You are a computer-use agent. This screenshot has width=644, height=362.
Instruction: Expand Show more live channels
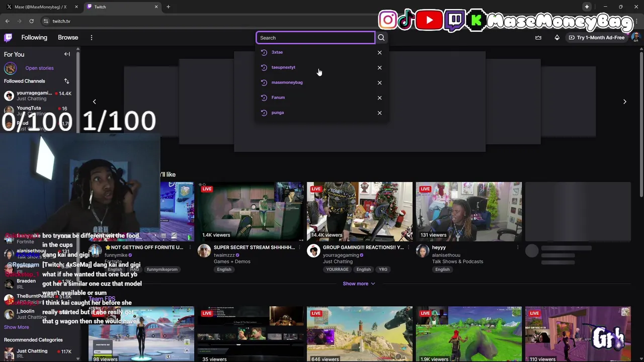pos(359,284)
